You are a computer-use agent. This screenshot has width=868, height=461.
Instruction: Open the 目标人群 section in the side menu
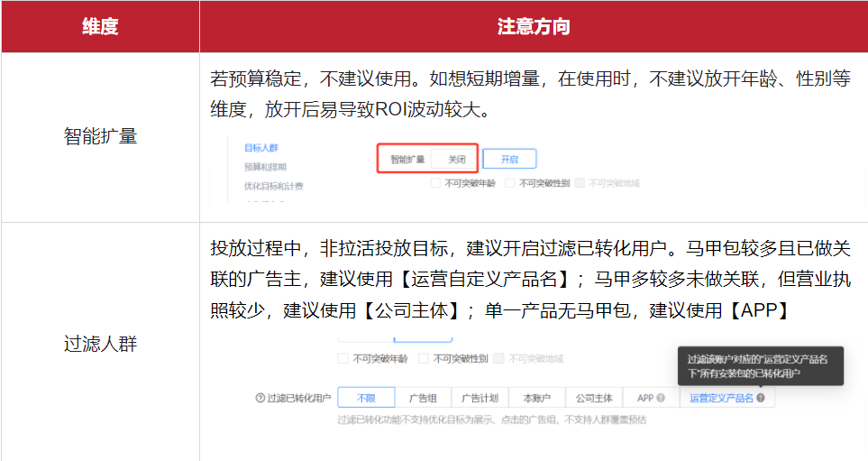coord(261,148)
